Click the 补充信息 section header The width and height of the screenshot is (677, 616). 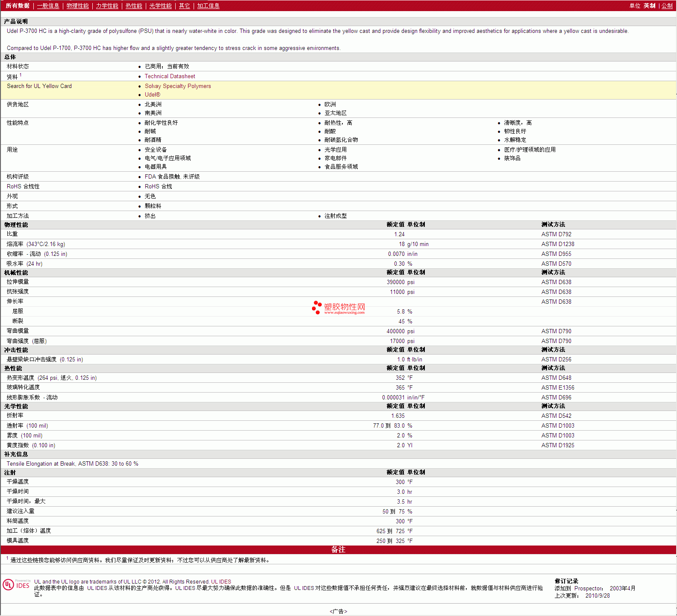(16, 454)
